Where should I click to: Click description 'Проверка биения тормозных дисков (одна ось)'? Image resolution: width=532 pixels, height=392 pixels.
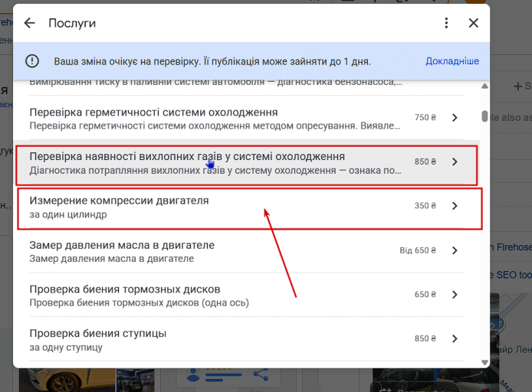click(x=139, y=302)
